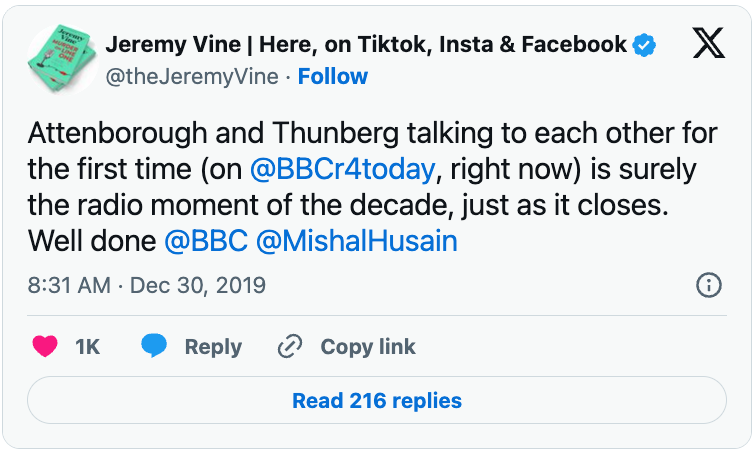Screen dimensions: 753x456
Task: Open the tweet info circle icon
Action: click(x=708, y=285)
